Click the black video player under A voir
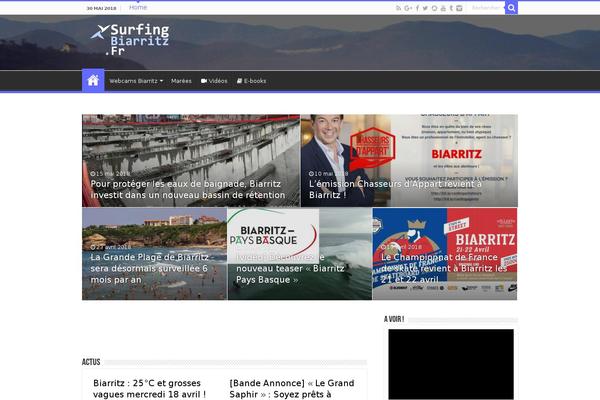This screenshot has width=600, height=400. tap(451, 364)
